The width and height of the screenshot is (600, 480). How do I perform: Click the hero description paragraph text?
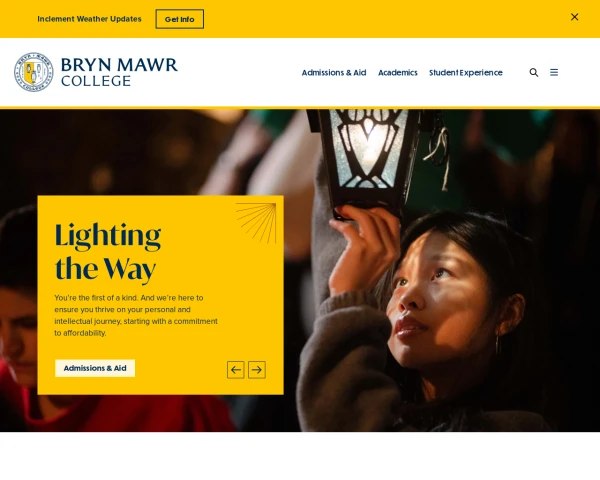136,315
